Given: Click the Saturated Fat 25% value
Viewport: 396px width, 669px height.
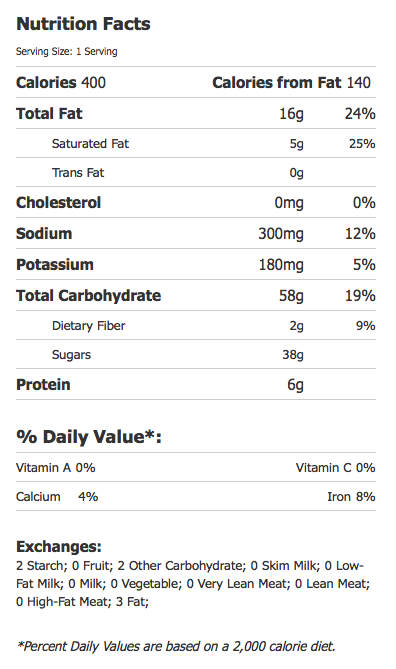Looking at the screenshot, I should [362, 144].
